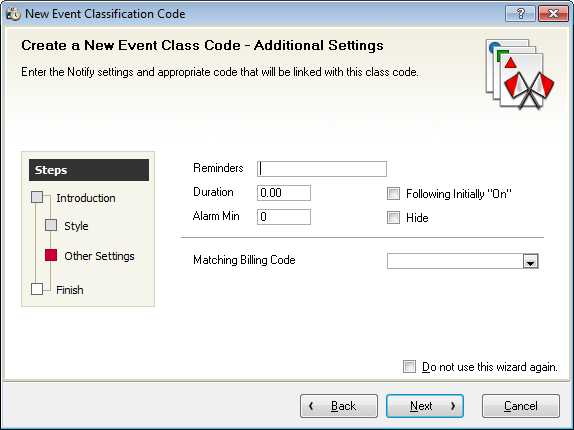Enable Following Initially "On" checkbox
The height and width of the screenshot is (430, 574).
tap(394, 194)
